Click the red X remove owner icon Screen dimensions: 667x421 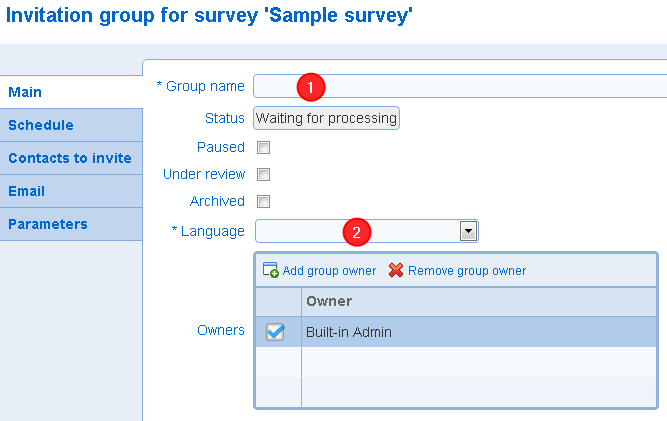[396, 270]
